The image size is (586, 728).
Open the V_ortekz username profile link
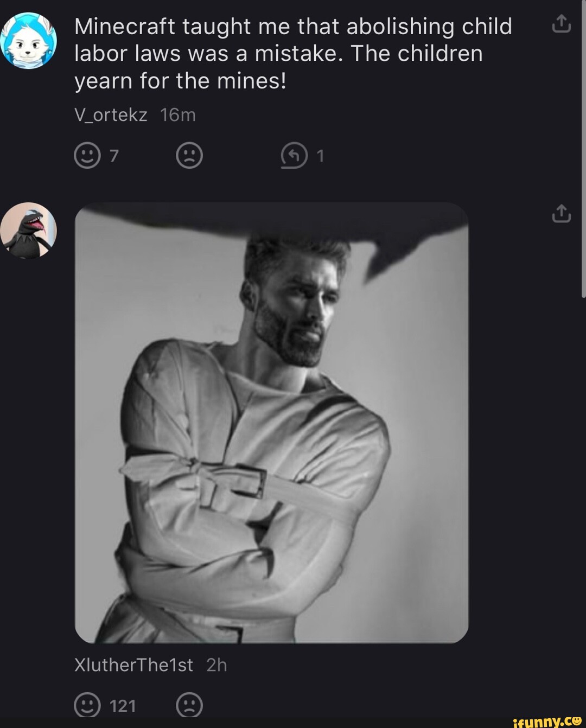pyautogui.click(x=111, y=114)
